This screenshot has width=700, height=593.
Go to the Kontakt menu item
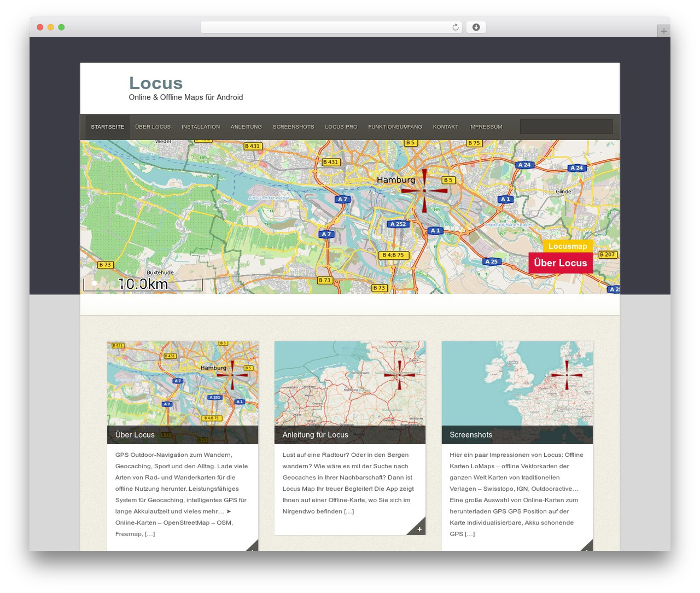coord(446,127)
